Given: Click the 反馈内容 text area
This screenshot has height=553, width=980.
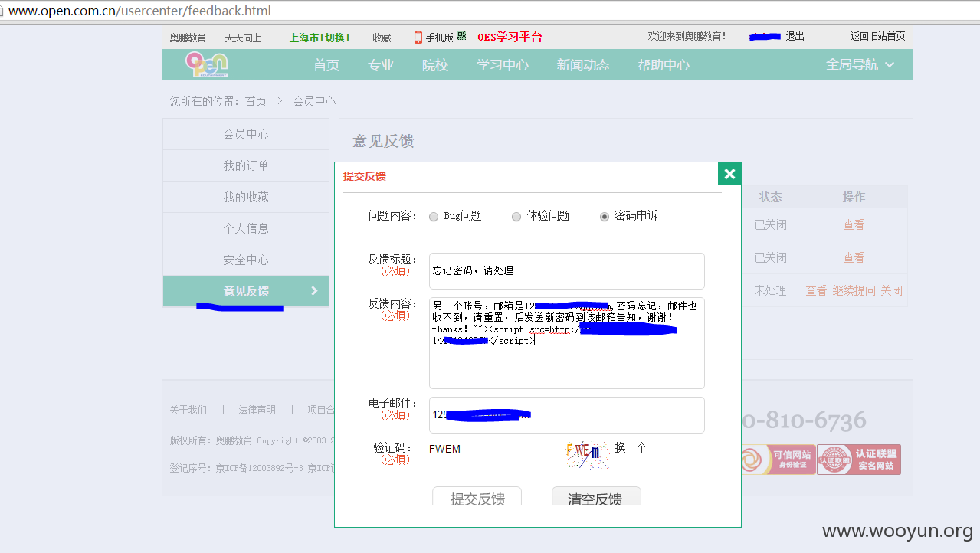Looking at the screenshot, I should 566,343.
